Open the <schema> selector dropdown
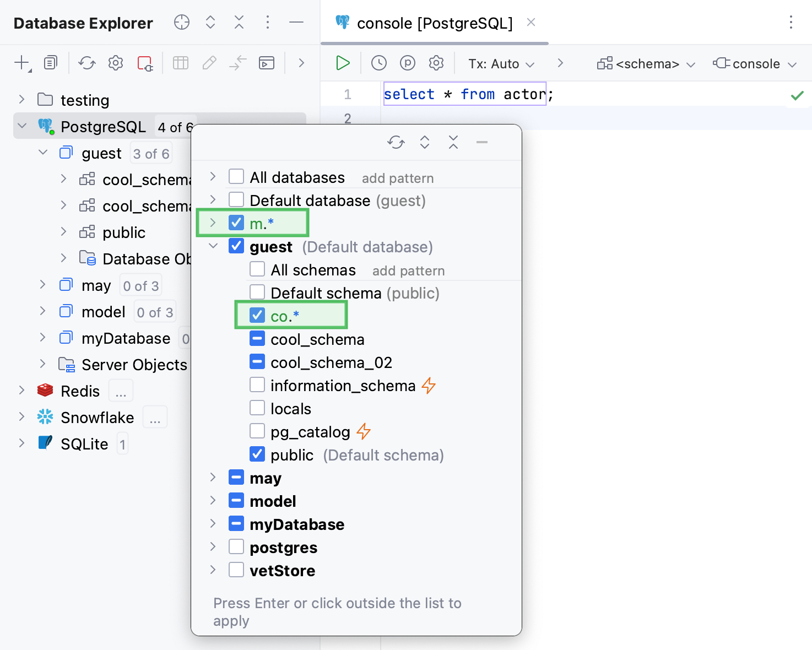This screenshot has width=812, height=650. point(645,63)
